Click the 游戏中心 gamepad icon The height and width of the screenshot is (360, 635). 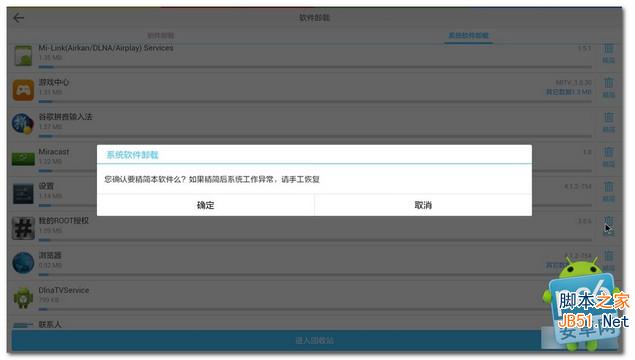tap(23, 89)
